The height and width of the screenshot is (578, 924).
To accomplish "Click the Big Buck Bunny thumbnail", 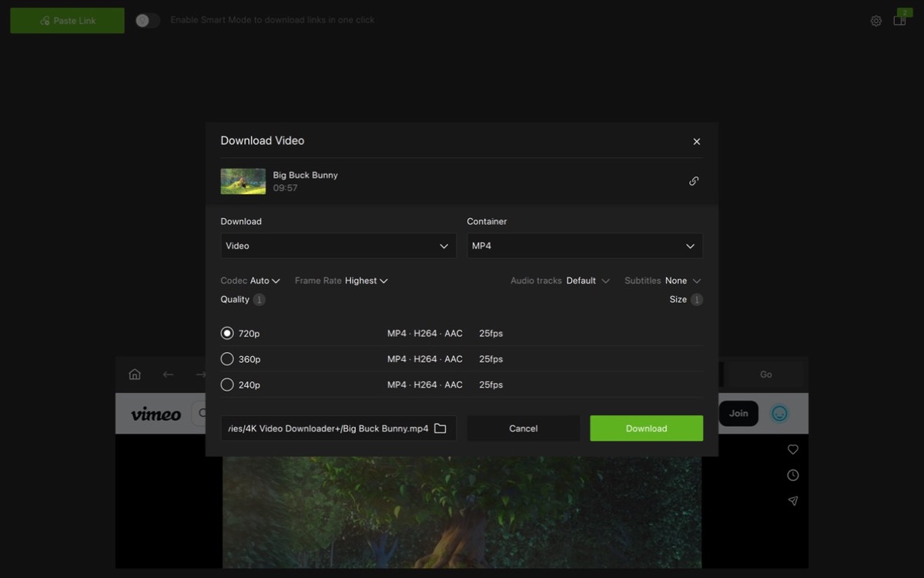I will coord(243,181).
